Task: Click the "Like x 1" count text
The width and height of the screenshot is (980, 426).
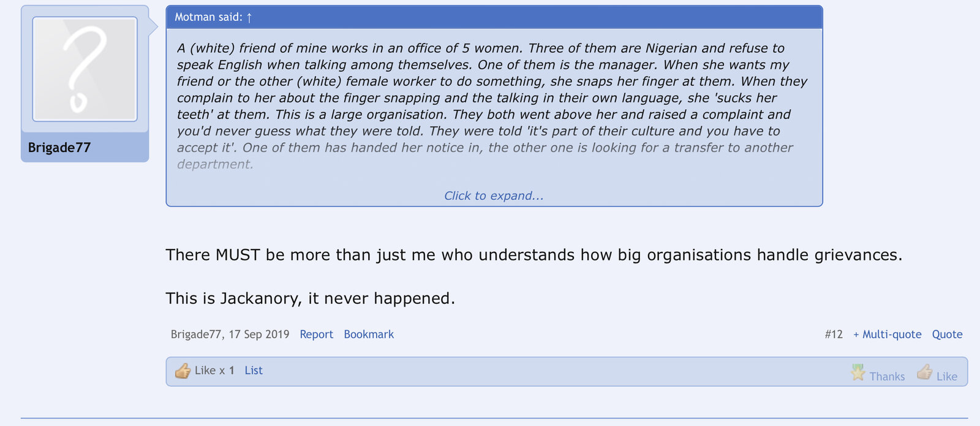Action: [x=214, y=370]
